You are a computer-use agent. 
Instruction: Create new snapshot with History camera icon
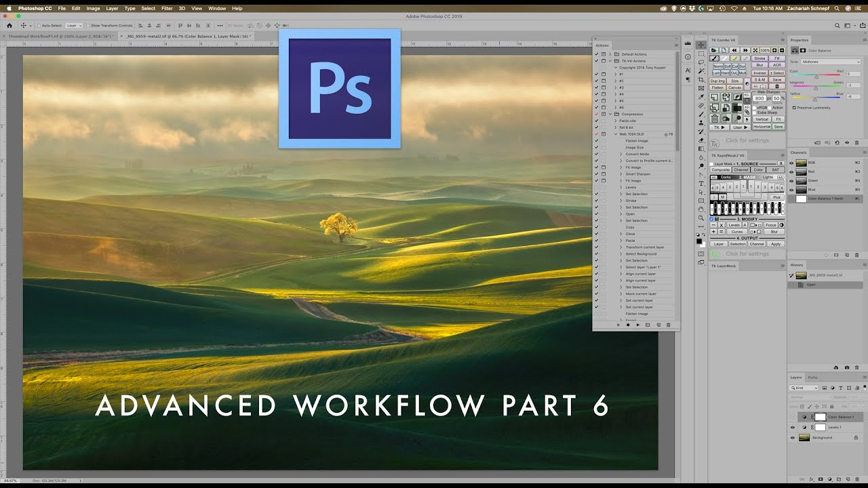847,367
